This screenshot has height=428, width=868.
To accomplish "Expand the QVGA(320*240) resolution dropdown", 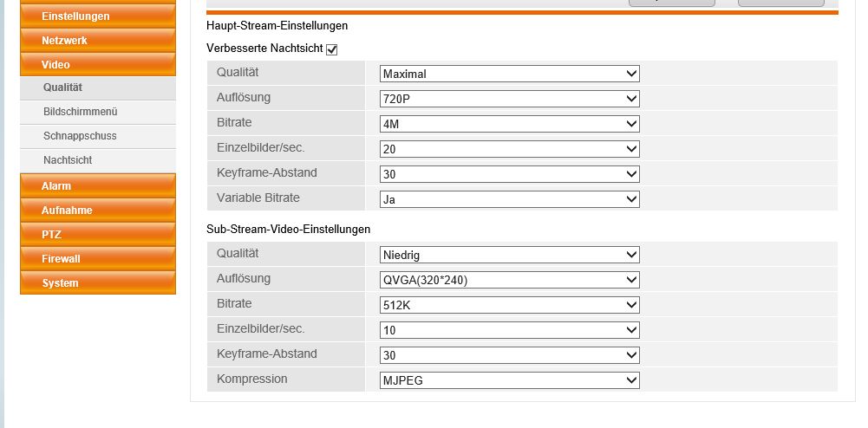I will pos(509,280).
